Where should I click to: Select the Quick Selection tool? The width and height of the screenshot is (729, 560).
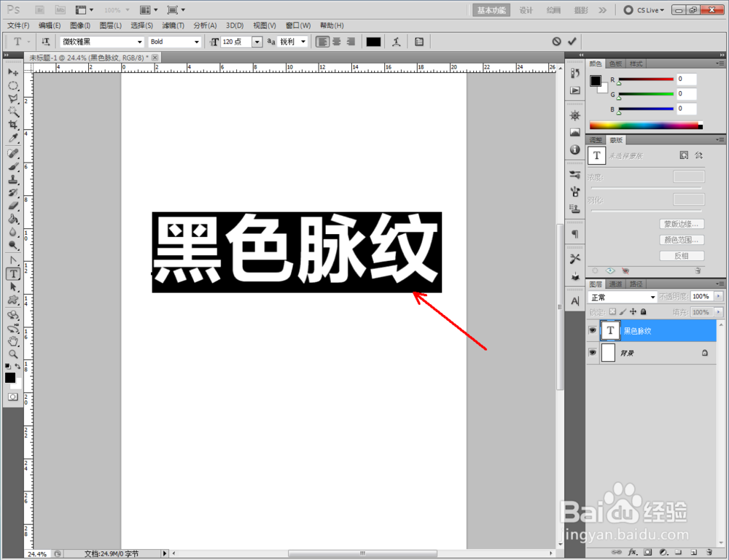coord(13,112)
